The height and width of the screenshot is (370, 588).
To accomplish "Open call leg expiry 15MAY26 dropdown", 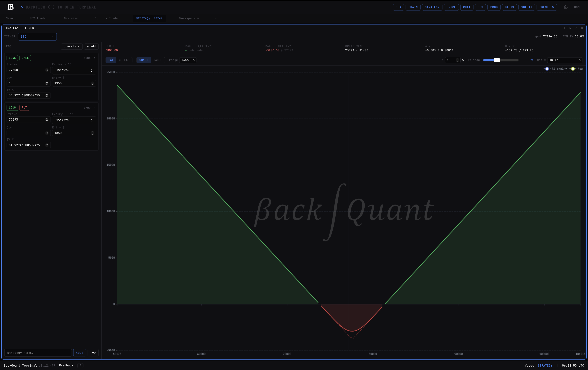I will pos(74,71).
